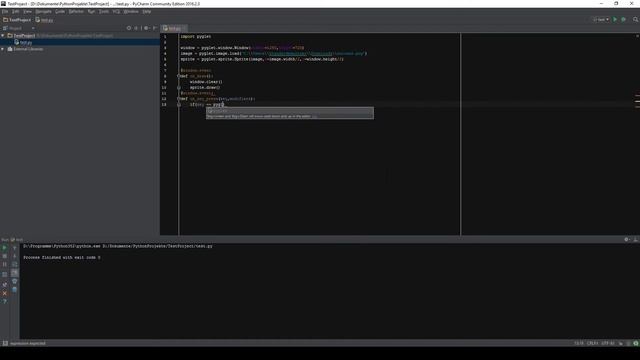
Task: Click the scroll from source target icon
Action: (129, 28)
